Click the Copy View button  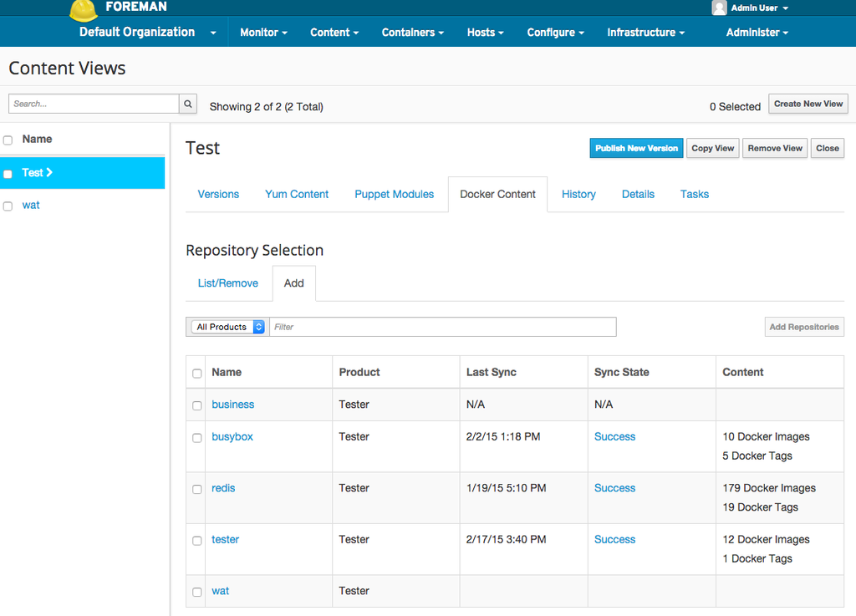click(x=713, y=148)
